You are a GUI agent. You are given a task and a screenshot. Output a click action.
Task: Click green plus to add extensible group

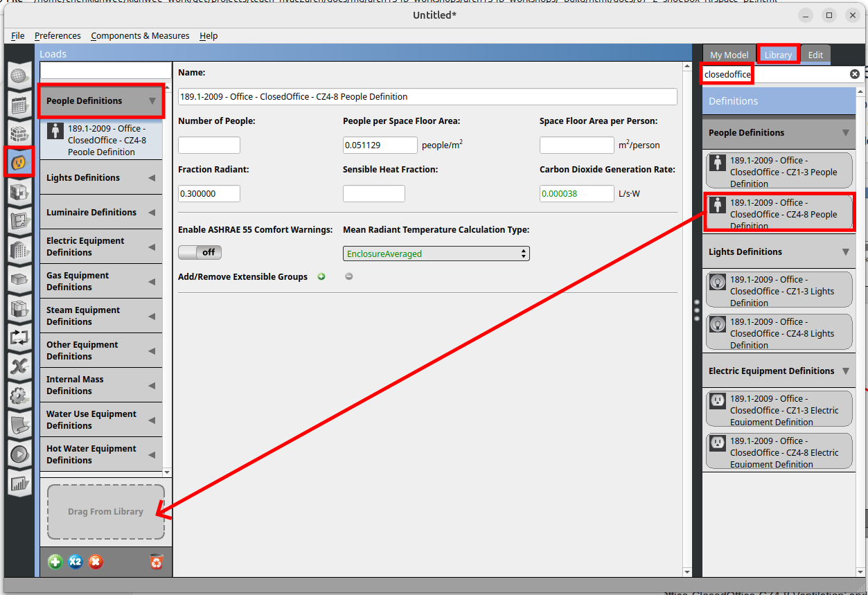(x=321, y=277)
